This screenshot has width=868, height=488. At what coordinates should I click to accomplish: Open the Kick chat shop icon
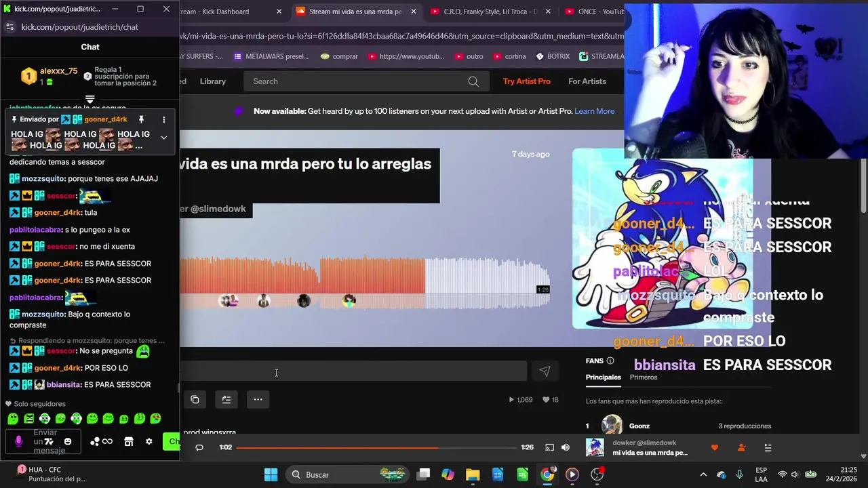[129, 441]
